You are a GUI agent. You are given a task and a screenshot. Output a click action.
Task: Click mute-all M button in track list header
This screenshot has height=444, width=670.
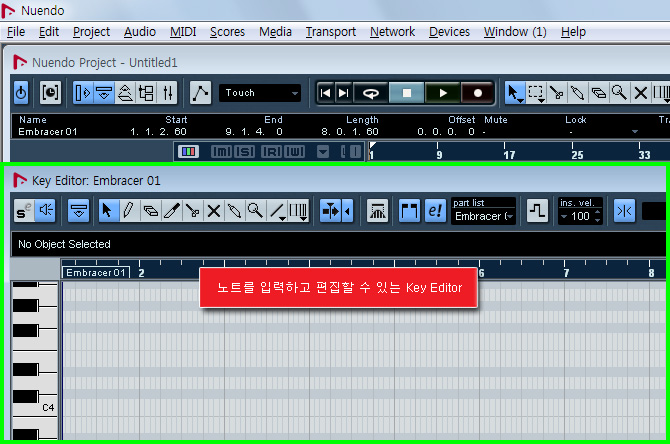[x=221, y=151]
